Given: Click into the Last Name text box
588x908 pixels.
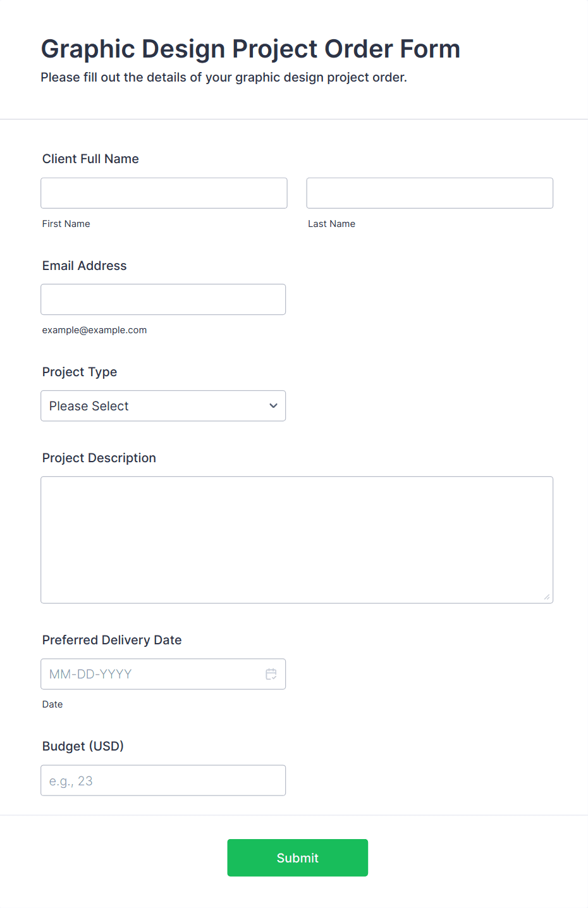Looking at the screenshot, I should [x=429, y=193].
